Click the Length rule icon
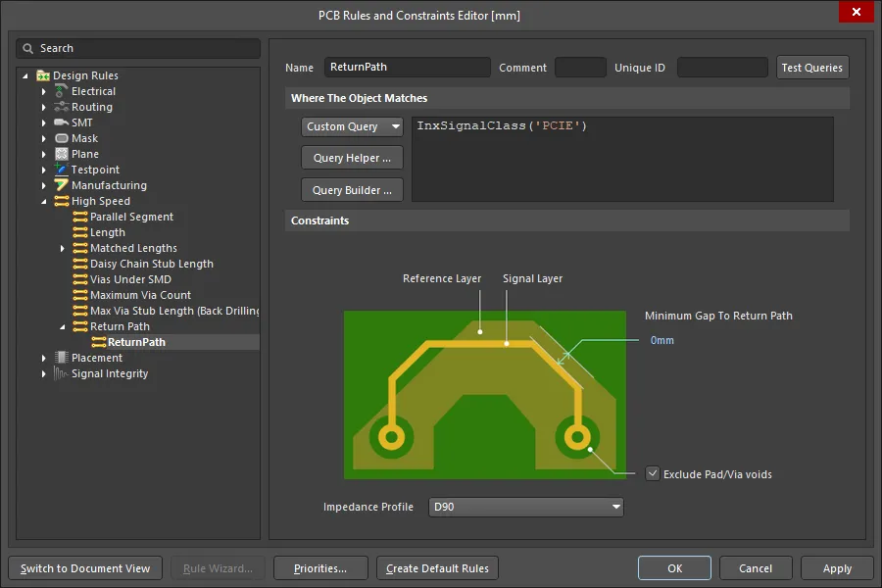The width and height of the screenshot is (882, 588). point(80,232)
